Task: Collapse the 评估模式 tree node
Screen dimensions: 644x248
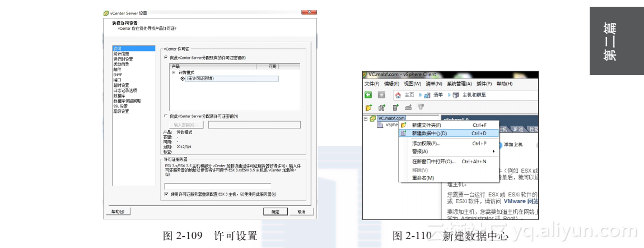Action: click(x=174, y=72)
